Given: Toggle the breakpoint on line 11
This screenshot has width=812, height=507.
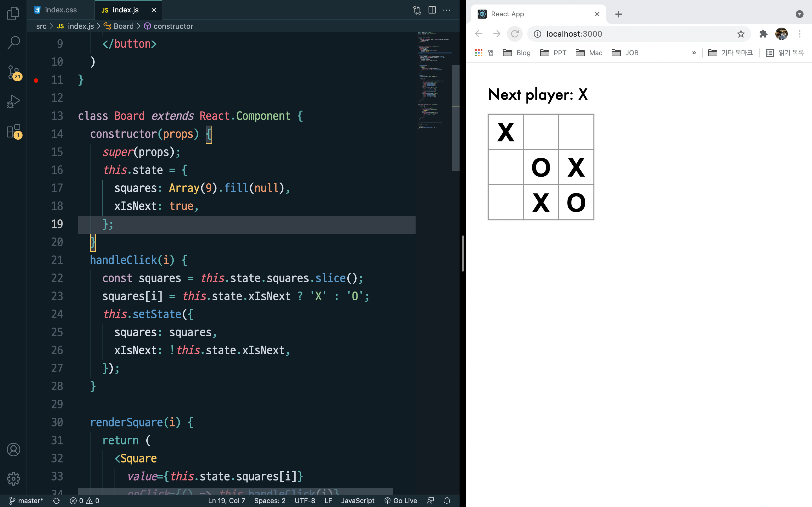Looking at the screenshot, I should coord(36,80).
